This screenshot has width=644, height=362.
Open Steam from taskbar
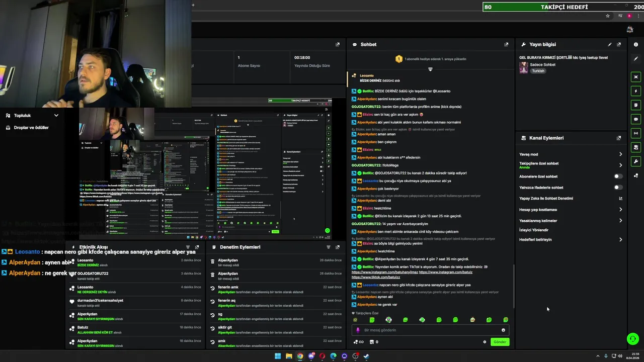366,356
